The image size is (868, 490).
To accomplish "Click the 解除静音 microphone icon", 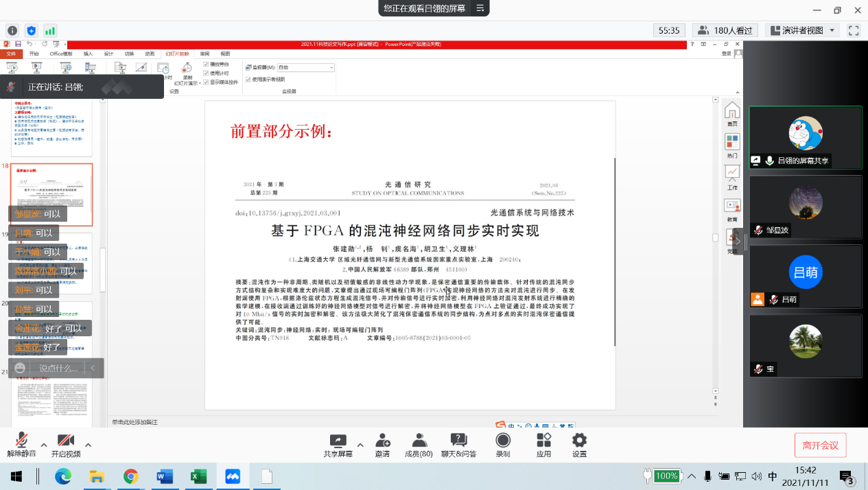I will [x=21, y=441].
